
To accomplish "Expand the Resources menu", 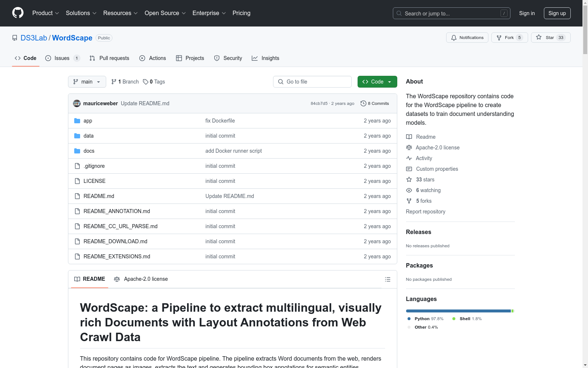I will (121, 13).
